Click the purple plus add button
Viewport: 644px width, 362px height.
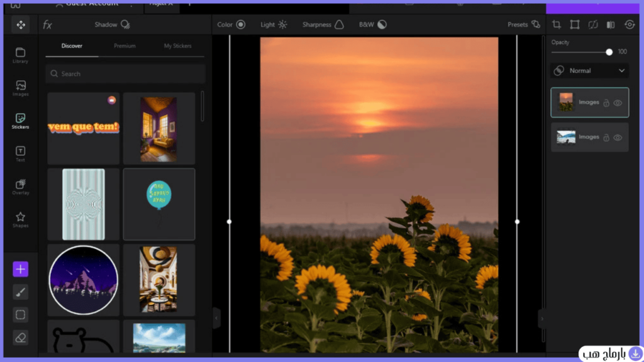pos(20,269)
